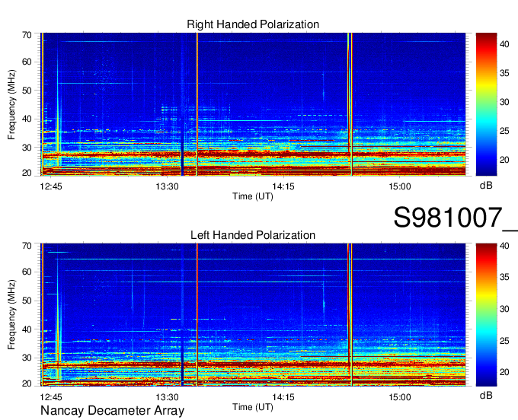Click the 15:00 tick on the left-handed plot

[400, 396]
